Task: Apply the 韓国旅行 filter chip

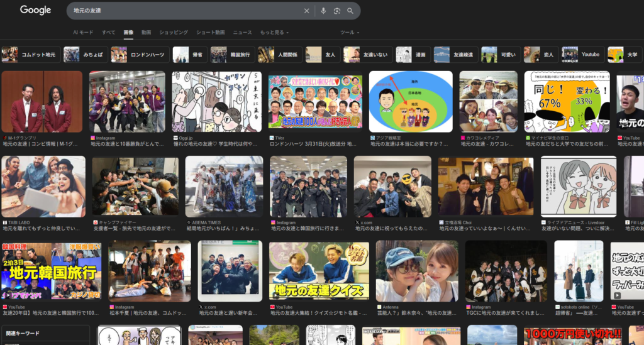Action: [233, 55]
